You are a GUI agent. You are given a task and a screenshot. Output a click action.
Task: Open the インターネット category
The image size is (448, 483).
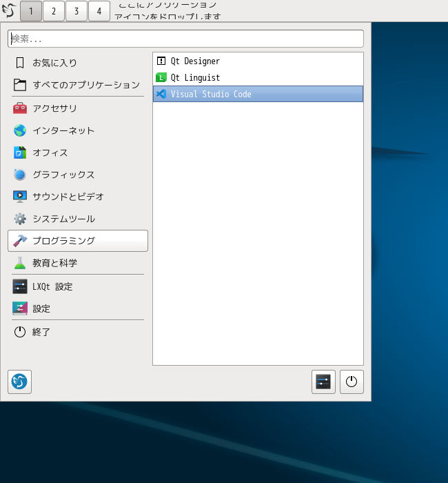77,130
